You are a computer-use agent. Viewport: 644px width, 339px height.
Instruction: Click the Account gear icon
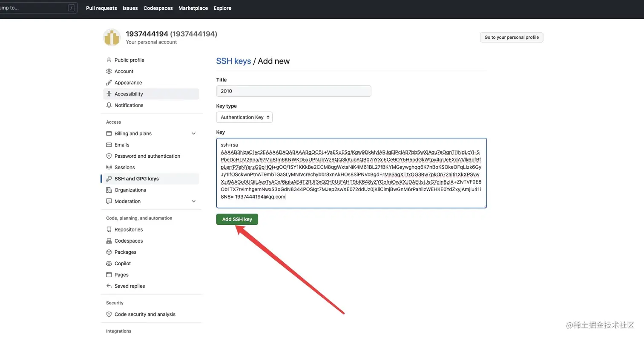point(109,71)
